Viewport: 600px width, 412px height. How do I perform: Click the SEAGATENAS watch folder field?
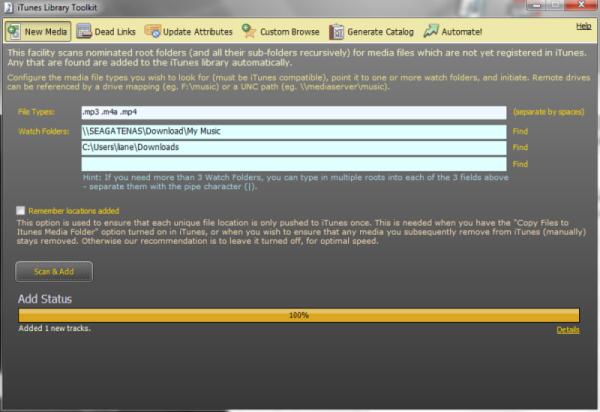(x=293, y=131)
